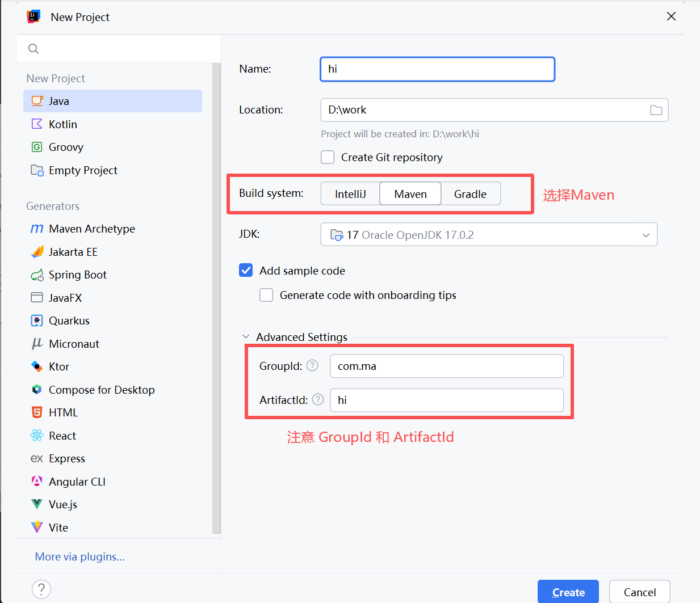Click the sidebar vertical scrollbar
Screen dimensions: 700x603
coord(216,298)
